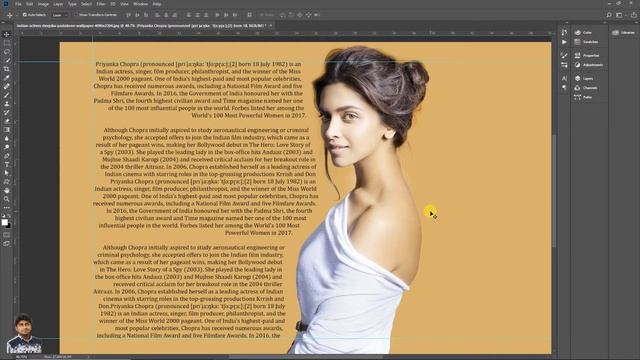Image resolution: width=640 pixels, height=360 pixels.
Task: Select the Gradient tool
Action: pos(7,130)
